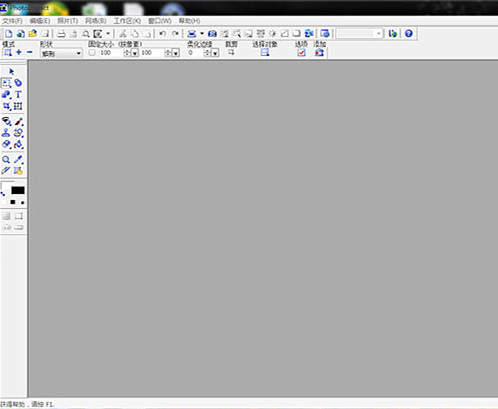This screenshot has height=409, width=498.
Task: Select the Eraser tool
Action: pyautogui.click(x=6, y=144)
